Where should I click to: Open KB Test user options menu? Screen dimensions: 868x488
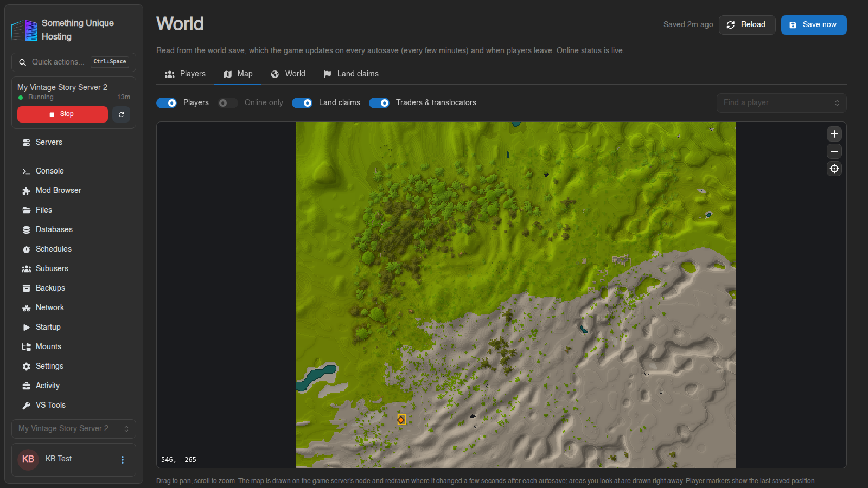coord(123,460)
